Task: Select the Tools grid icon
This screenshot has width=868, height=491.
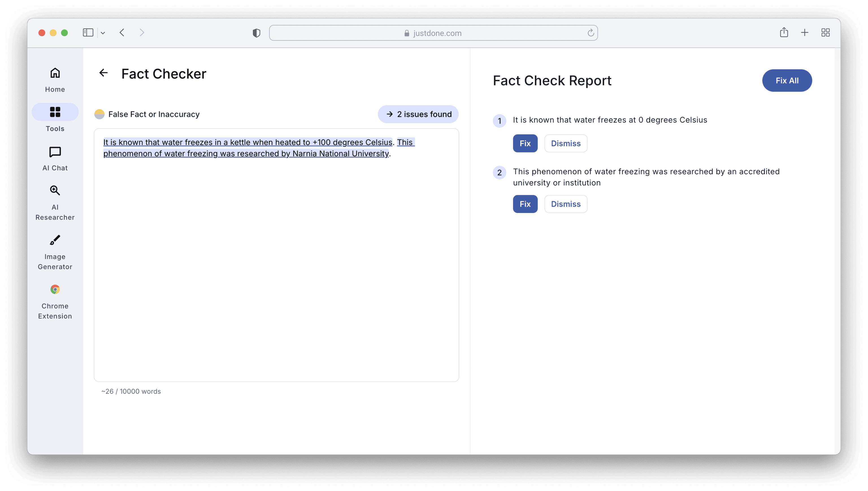Action: pyautogui.click(x=55, y=112)
